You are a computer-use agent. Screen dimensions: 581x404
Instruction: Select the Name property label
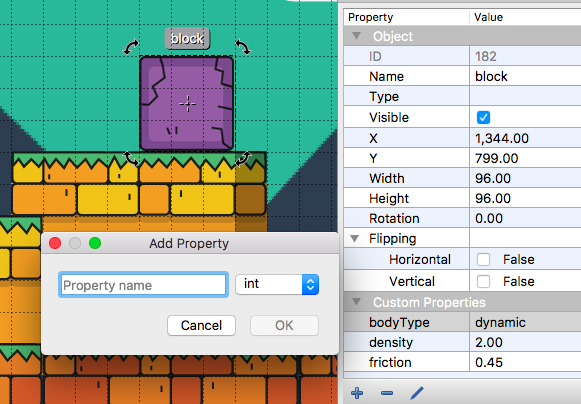point(386,76)
